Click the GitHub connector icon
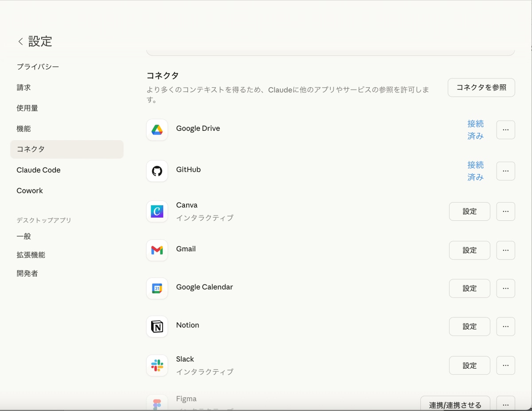The width and height of the screenshot is (532, 411). (157, 171)
